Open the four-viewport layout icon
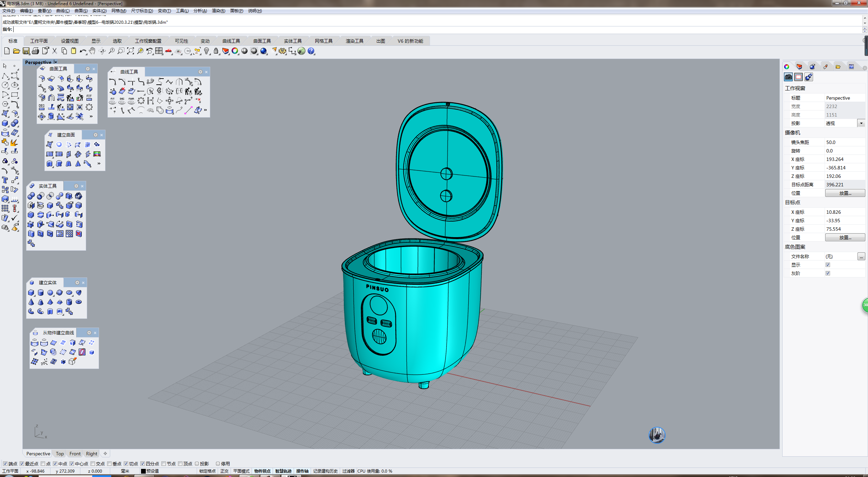This screenshot has height=477, width=868. (159, 51)
